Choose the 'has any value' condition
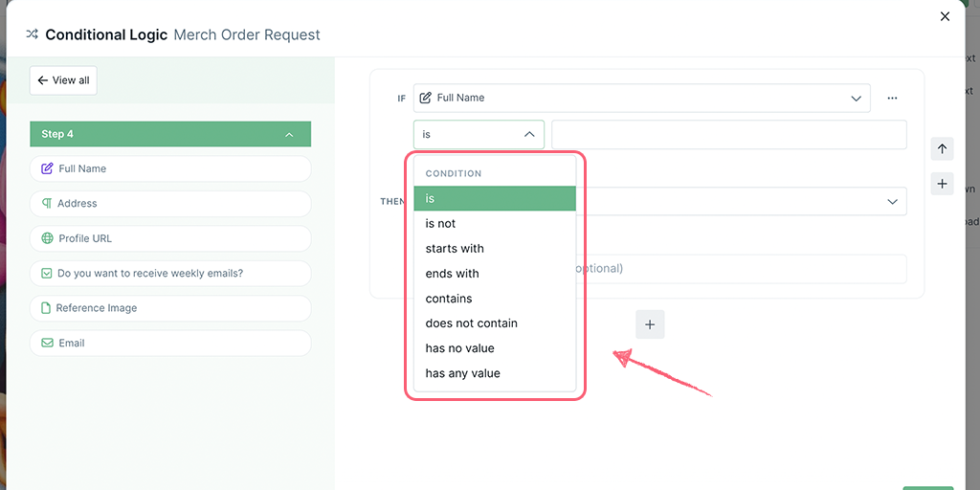Screen dimensions: 980x490 [495, 374]
